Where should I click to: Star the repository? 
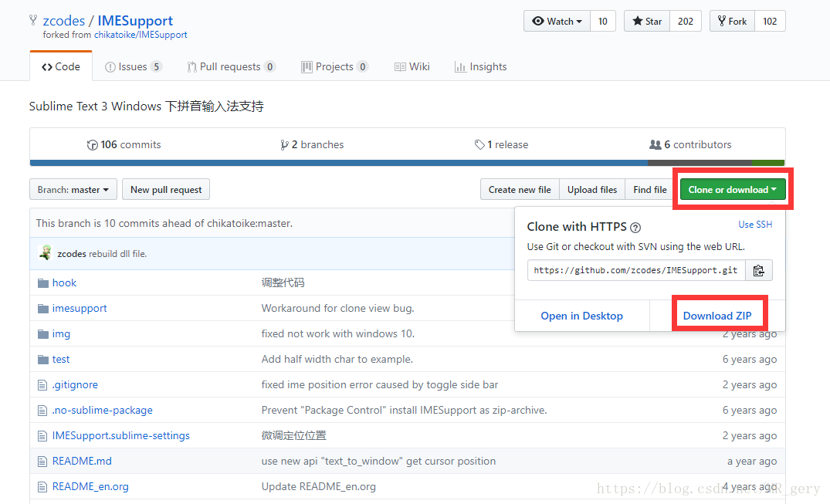click(647, 21)
